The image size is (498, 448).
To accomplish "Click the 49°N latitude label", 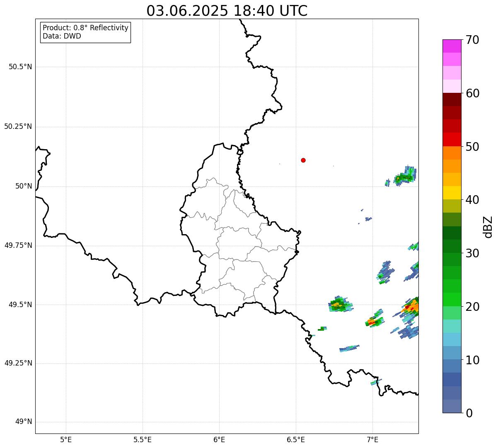I will click(24, 422).
